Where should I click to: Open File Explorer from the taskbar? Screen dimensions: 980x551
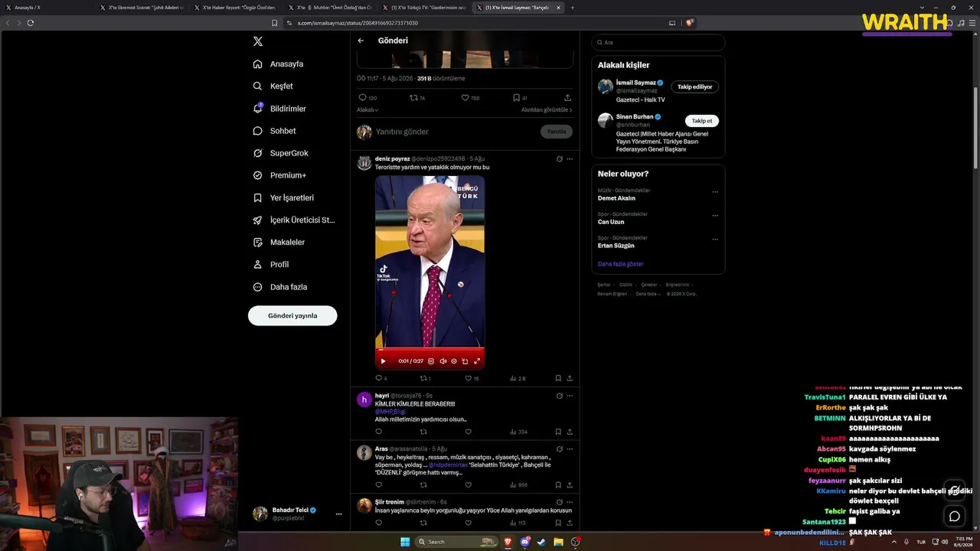[x=558, y=542]
